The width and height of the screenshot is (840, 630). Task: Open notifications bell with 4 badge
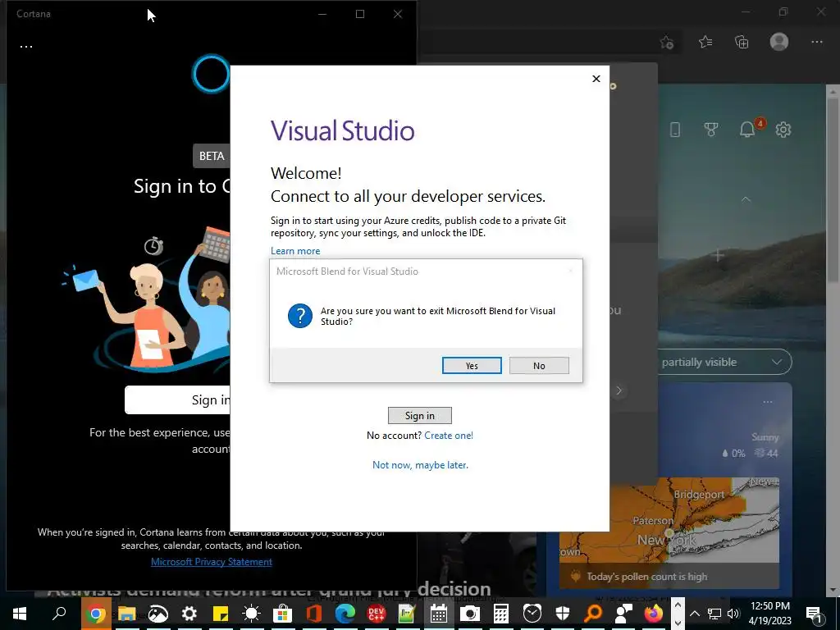748,129
